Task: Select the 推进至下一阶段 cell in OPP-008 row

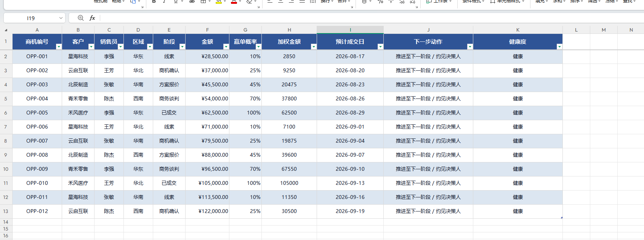Action: pos(428,155)
